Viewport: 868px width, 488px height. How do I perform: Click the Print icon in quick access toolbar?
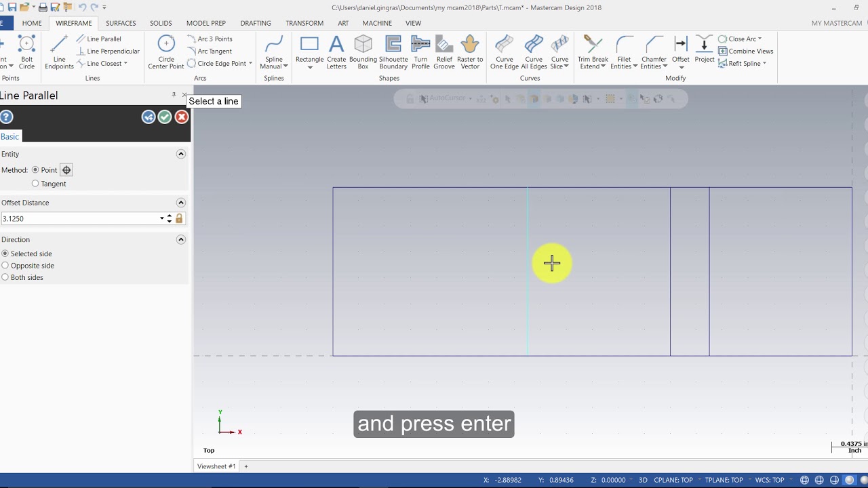[x=43, y=7]
